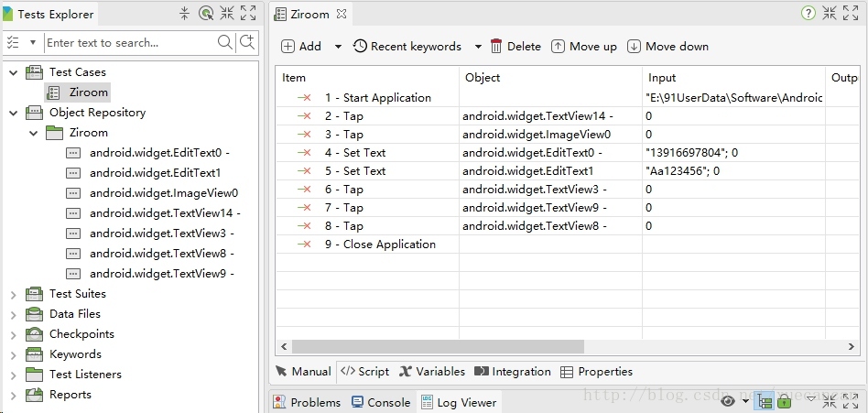Click the Recent keywords button
The image size is (868, 413).
point(407,47)
